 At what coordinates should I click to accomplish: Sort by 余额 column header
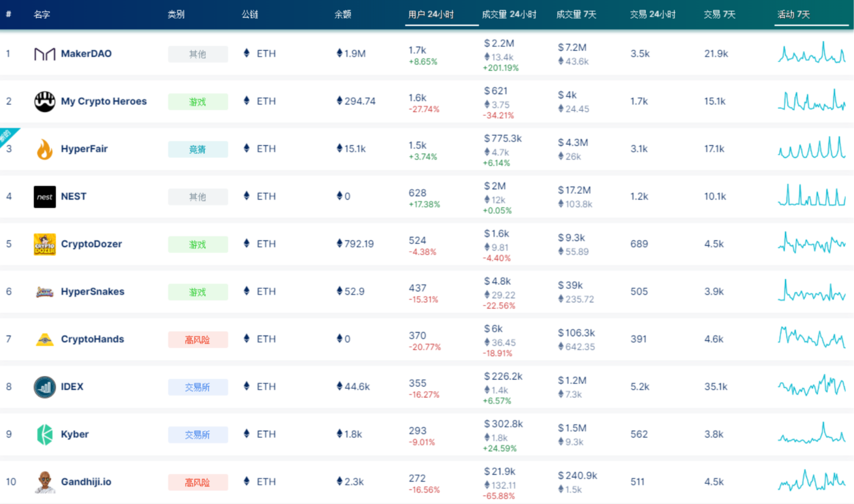[x=343, y=14]
